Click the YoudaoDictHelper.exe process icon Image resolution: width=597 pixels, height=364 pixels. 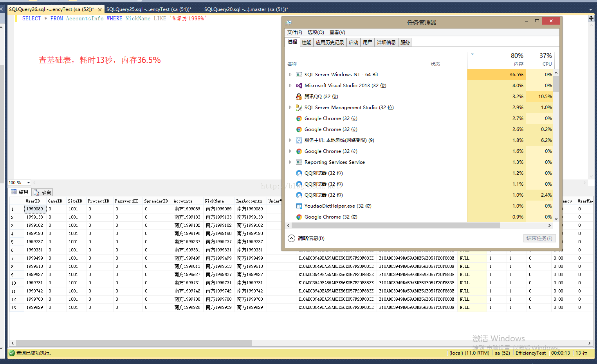[x=299, y=206]
